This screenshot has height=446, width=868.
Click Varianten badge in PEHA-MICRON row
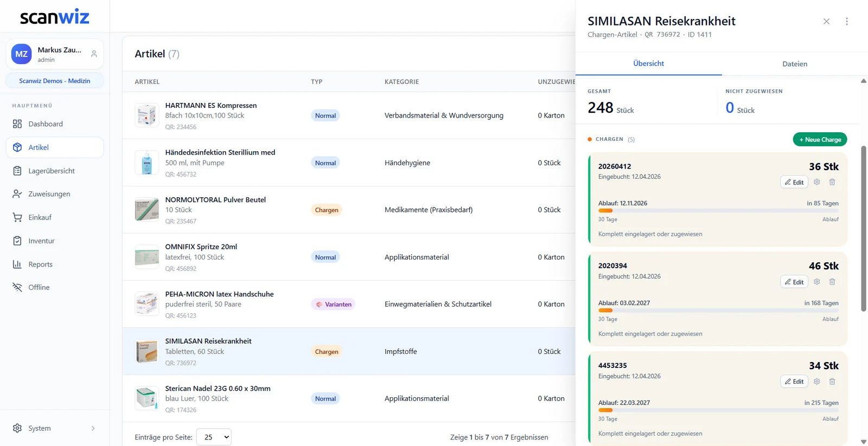point(333,304)
